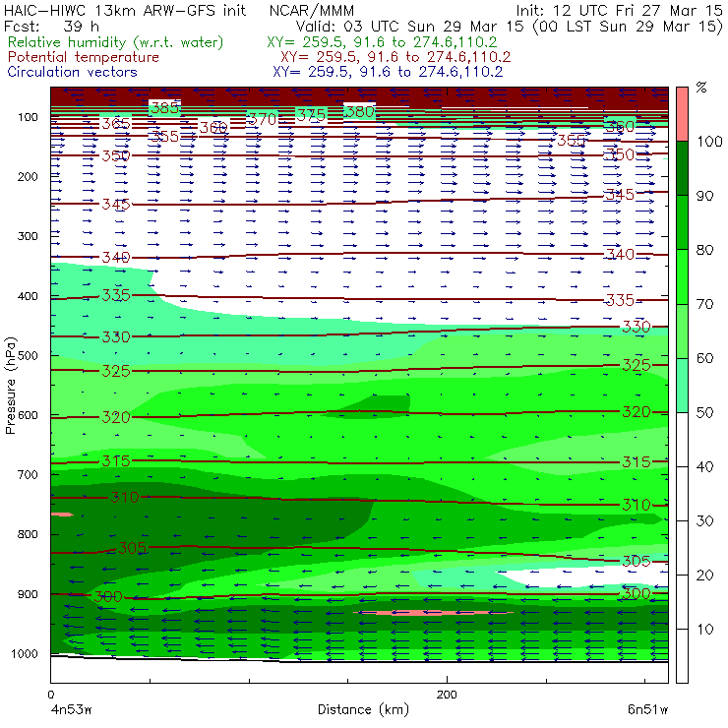The width and height of the screenshot is (728, 728).
Task: Click the left-side '310' contour label
Action: [124, 497]
